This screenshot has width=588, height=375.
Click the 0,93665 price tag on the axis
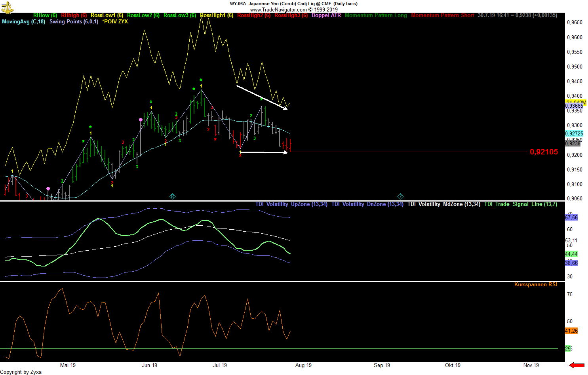(x=574, y=106)
